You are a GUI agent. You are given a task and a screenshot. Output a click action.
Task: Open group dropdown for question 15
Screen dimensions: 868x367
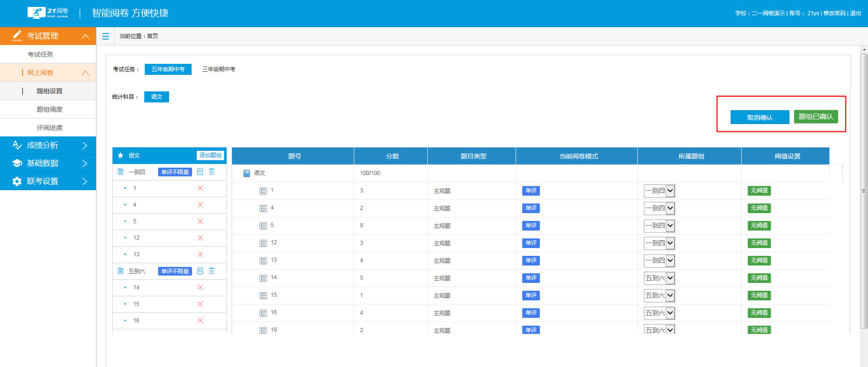click(x=659, y=295)
